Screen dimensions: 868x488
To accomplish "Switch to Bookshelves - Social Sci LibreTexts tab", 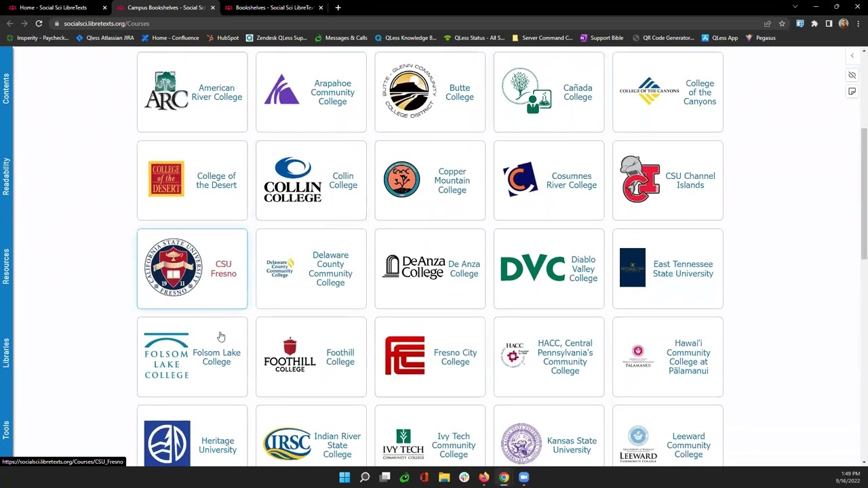I will 273,7.
